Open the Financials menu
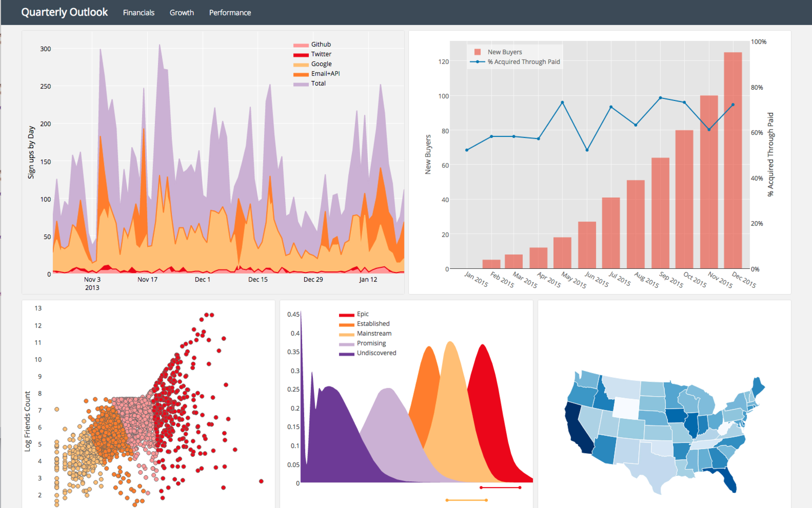Screen dimensions: 812x508 pos(139,13)
